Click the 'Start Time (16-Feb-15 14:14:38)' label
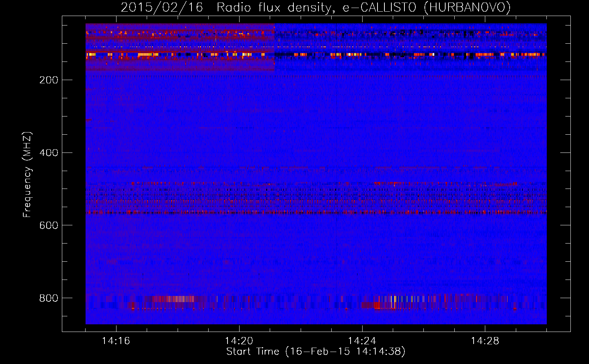Image resolution: width=589 pixels, height=364 pixels. tap(316, 352)
